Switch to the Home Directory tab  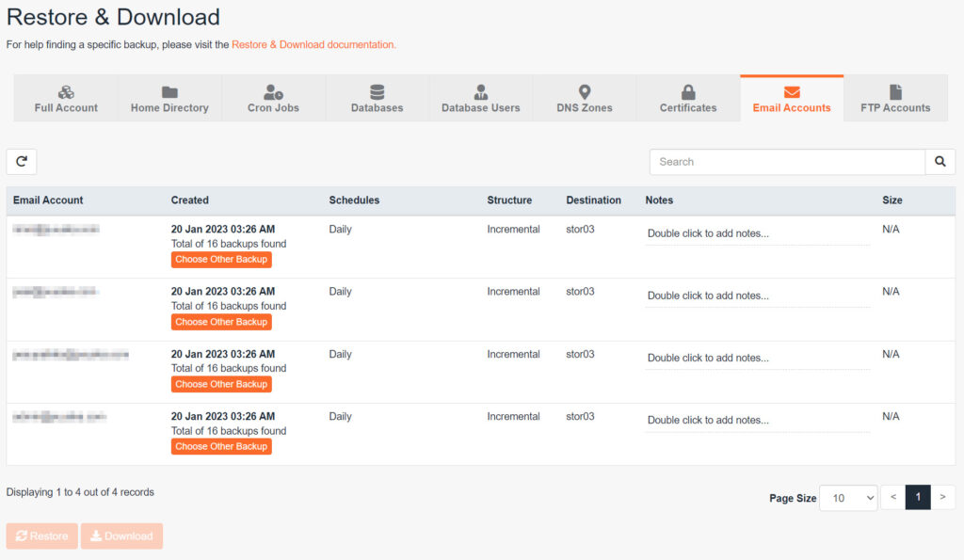[x=169, y=99]
